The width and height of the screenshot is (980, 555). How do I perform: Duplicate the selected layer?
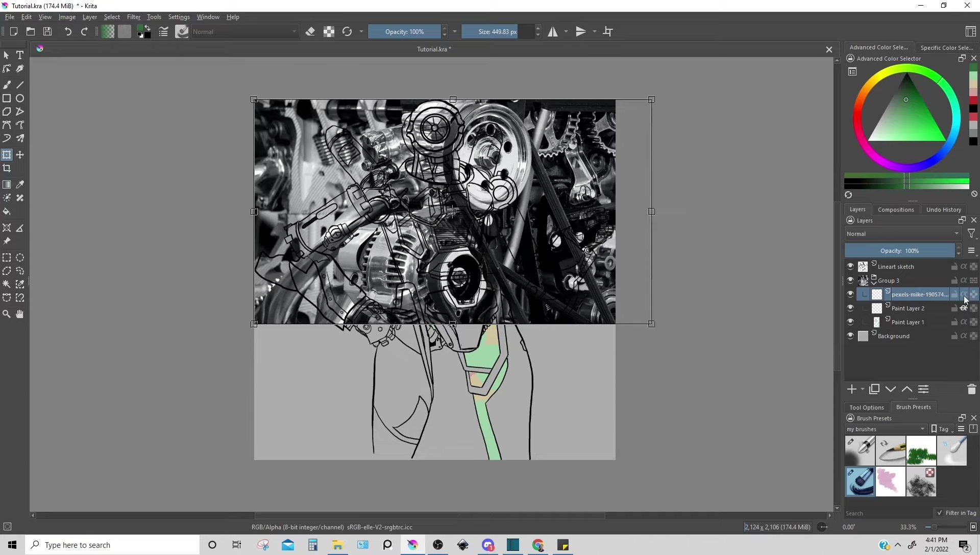[874, 389]
